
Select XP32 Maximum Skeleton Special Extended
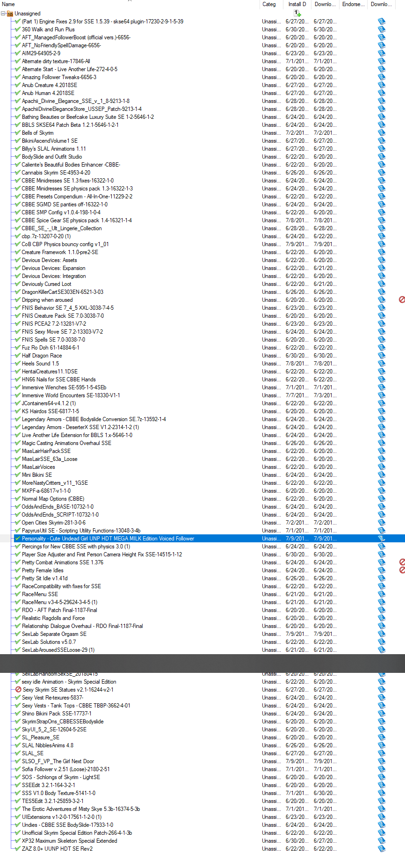[x=69, y=841]
